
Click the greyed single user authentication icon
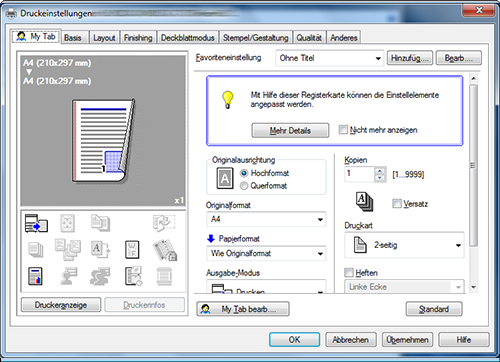pos(68,276)
